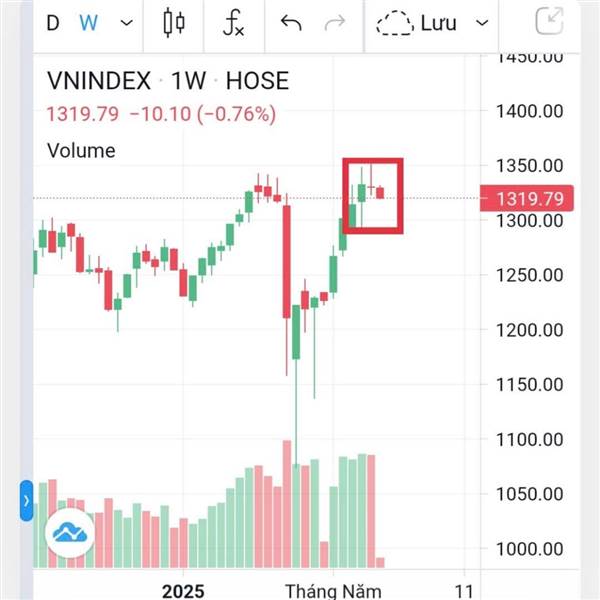Click the VNINDEX symbol title

(99, 81)
